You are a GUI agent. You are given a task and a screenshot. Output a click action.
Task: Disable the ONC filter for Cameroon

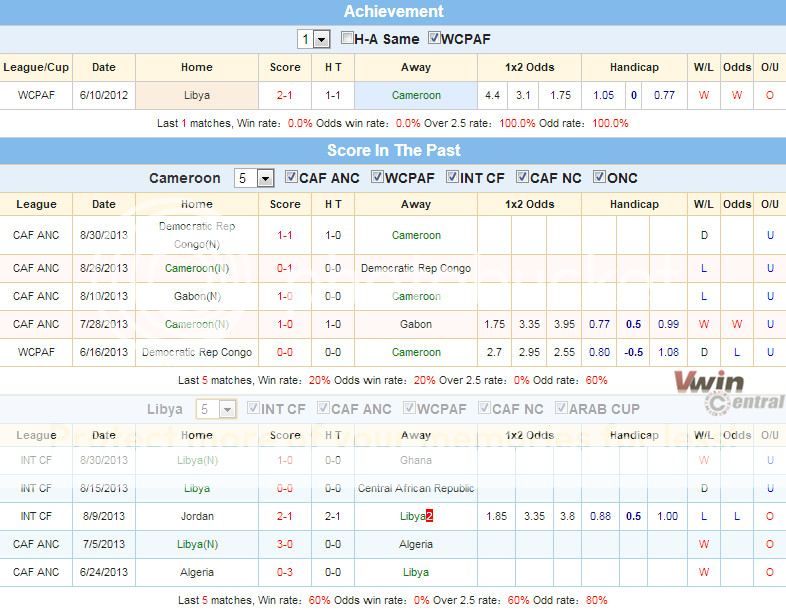[x=599, y=177]
